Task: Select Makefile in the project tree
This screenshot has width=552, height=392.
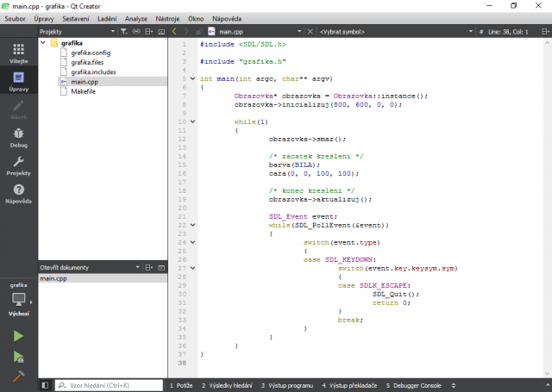Action: 84,91
